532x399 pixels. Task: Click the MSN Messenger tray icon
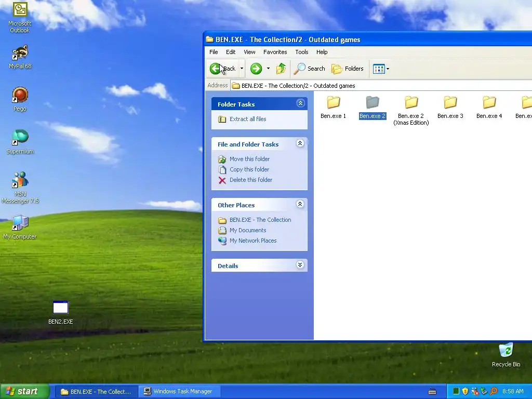[x=475, y=391]
